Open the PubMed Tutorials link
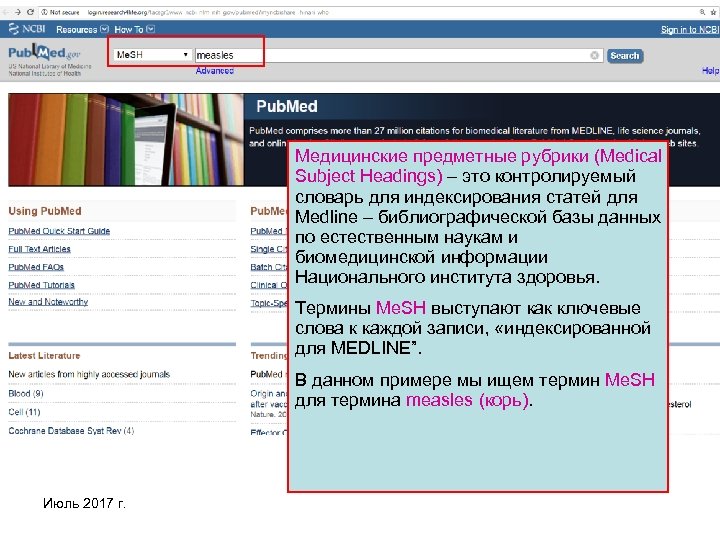 (41, 285)
